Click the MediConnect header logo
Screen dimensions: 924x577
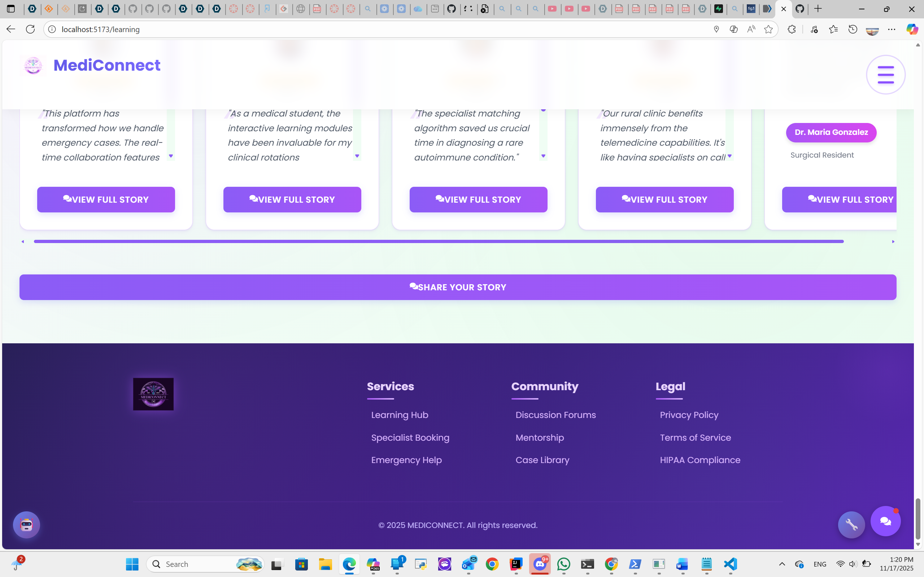click(x=33, y=65)
